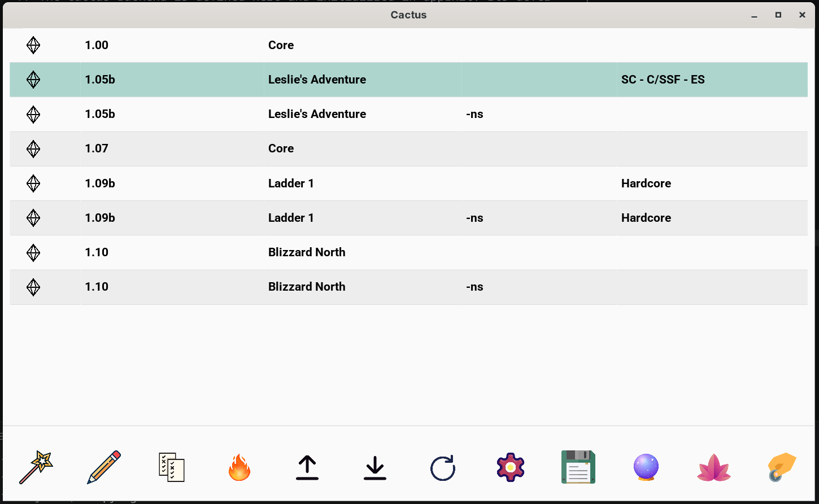Click the upward arrow icon
This screenshot has height=504, width=819.
click(307, 468)
